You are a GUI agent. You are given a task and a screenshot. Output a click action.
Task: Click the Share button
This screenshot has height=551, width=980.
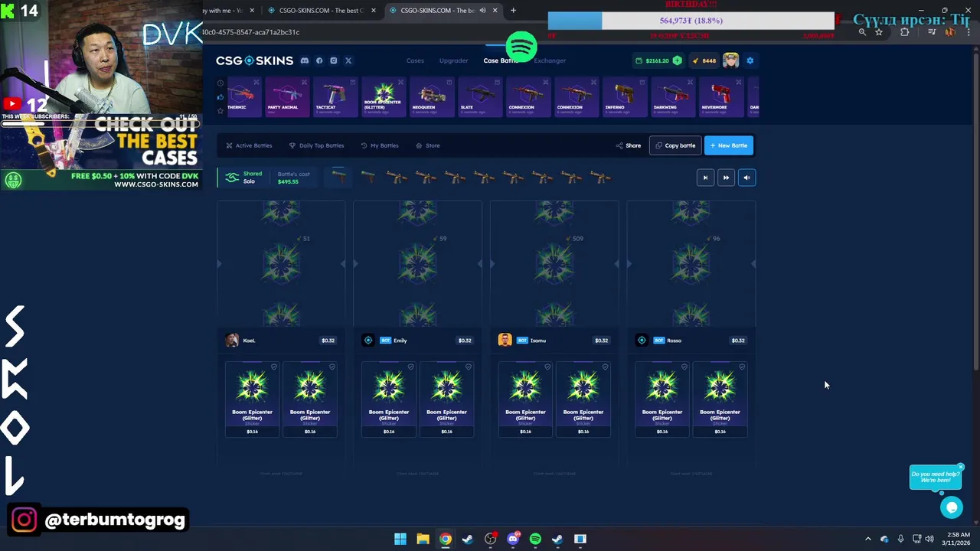[x=629, y=145]
